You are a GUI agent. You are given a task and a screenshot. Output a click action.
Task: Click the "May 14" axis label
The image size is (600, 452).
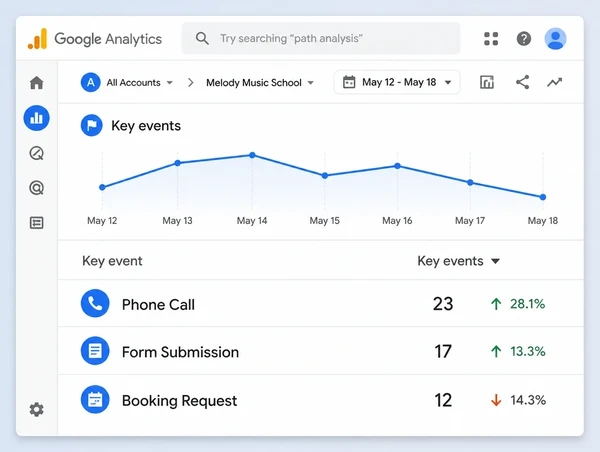252,221
